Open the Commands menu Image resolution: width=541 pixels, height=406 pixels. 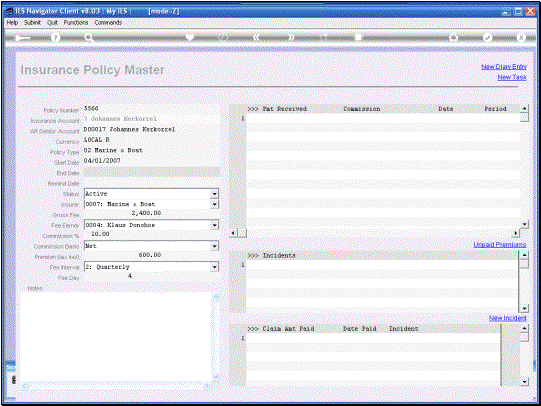108,22
